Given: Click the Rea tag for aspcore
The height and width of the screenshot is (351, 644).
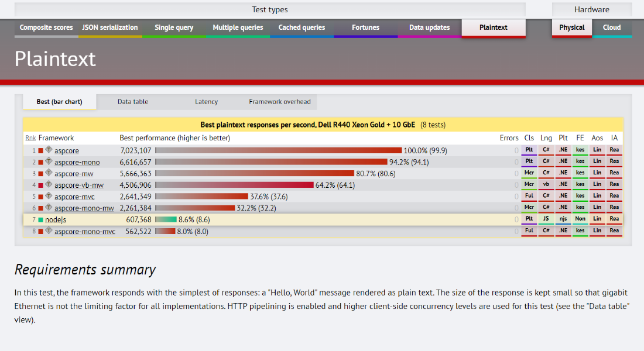Looking at the screenshot, I should [614, 150].
